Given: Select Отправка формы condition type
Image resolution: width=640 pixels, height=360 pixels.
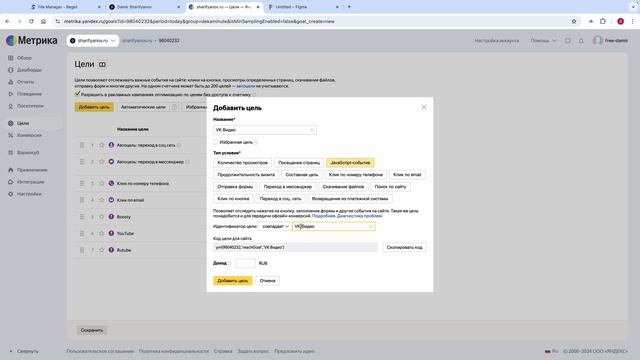Looking at the screenshot, I should (235, 187).
